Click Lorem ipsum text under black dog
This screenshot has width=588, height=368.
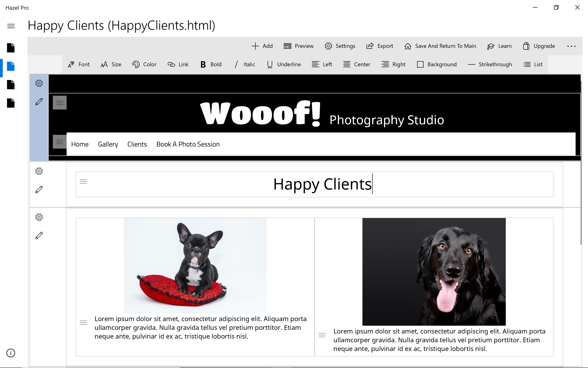click(439, 340)
